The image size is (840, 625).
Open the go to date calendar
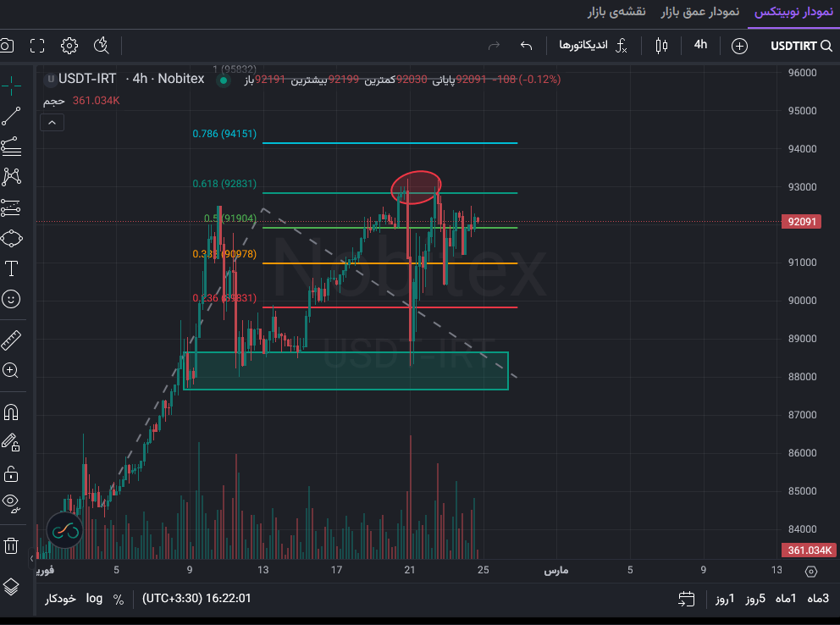(686, 599)
